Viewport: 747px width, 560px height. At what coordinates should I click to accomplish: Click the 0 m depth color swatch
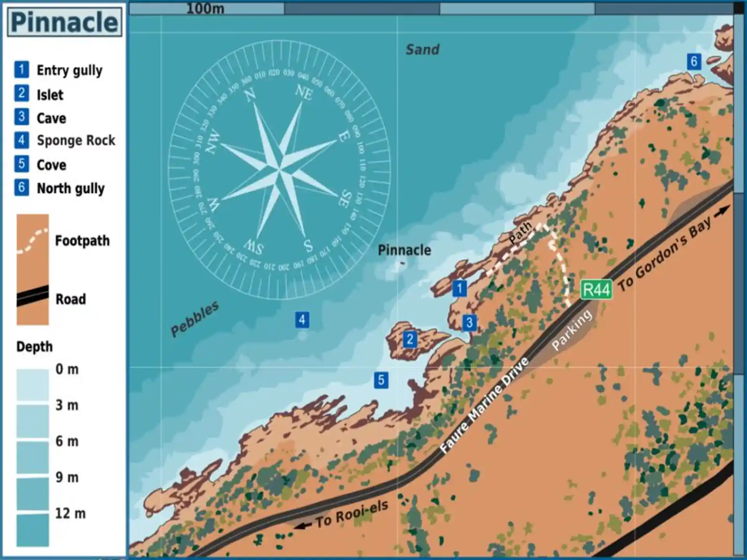(33, 385)
